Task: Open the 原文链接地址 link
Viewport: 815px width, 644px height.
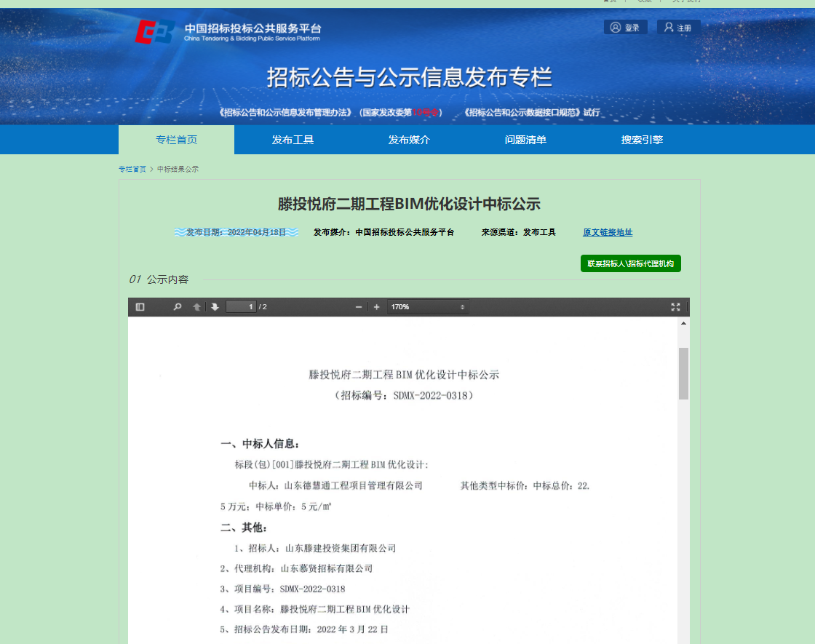Action: [x=607, y=232]
